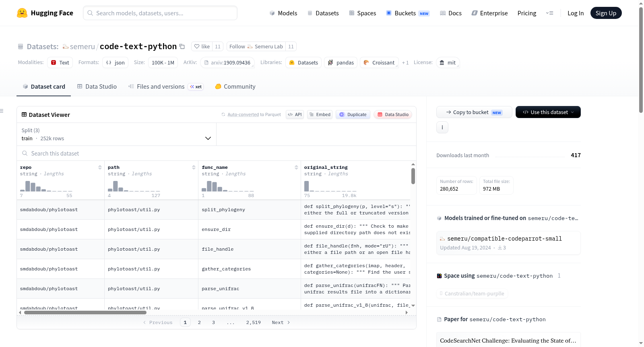Open Docs in top navigation
The image size is (644, 347).
click(451, 13)
